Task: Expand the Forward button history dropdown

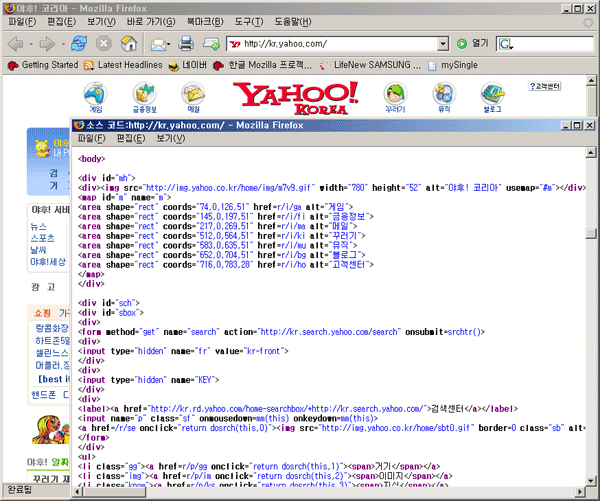Action: click(x=62, y=44)
